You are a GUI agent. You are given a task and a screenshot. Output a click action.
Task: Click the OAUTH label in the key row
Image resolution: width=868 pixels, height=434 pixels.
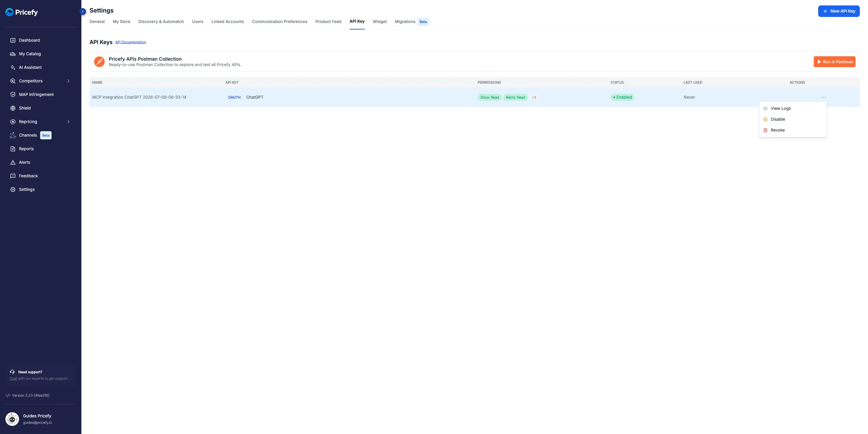[x=234, y=97]
